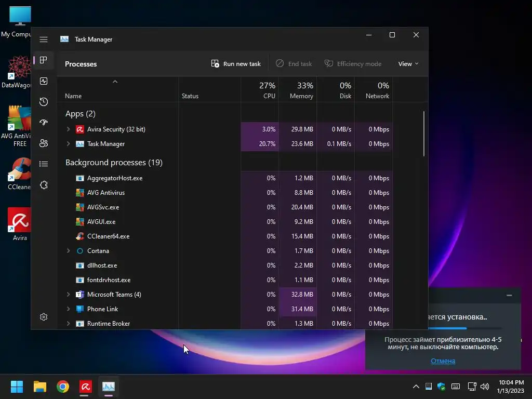
Task: Click the network icon in system tray
Action: point(472,387)
